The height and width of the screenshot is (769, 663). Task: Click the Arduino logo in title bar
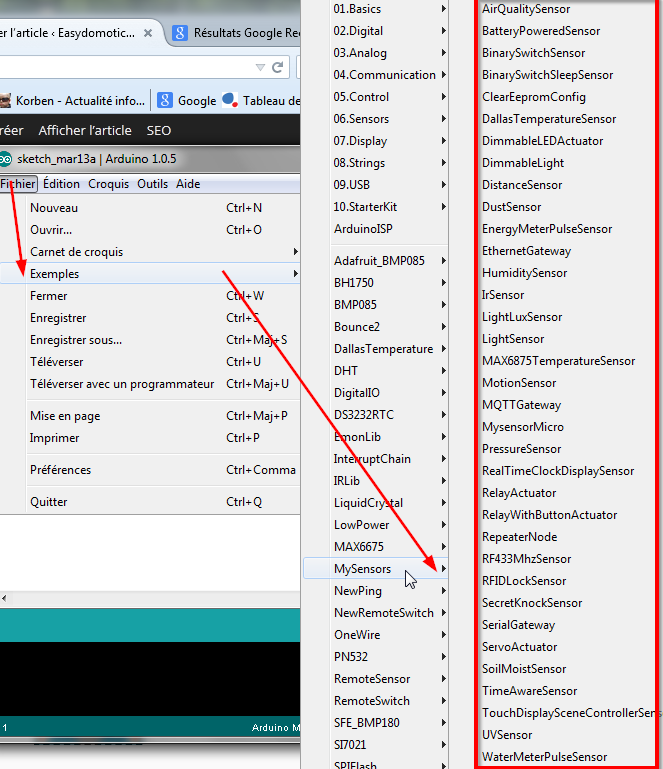coord(5,159)
